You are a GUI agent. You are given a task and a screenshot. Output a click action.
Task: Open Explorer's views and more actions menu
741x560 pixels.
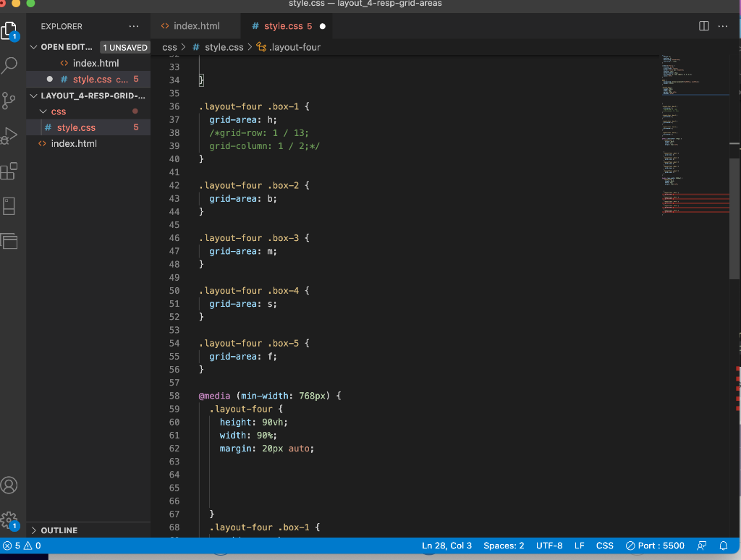click(133, 26)
